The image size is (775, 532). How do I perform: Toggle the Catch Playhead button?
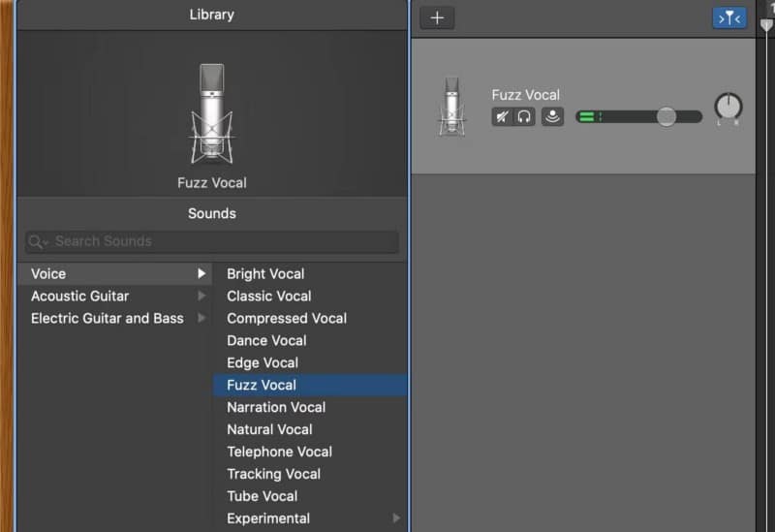(x=729, y=18)
